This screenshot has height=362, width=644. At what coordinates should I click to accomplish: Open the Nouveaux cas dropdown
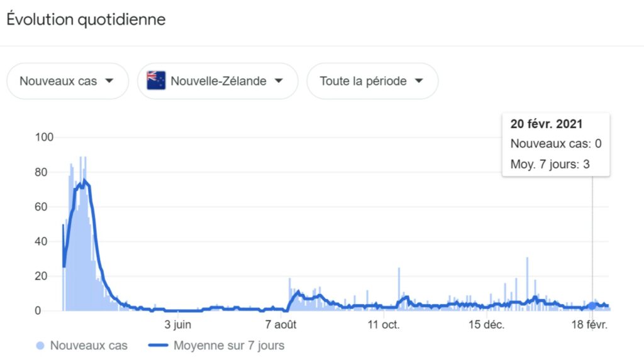pos(67,81)
